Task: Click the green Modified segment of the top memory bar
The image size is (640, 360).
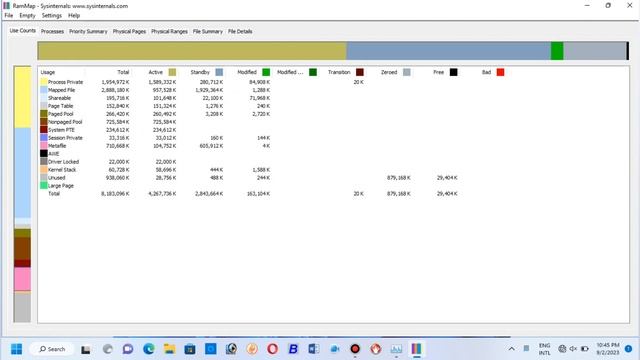Action: pyautogui.click(x=557, y=51)
